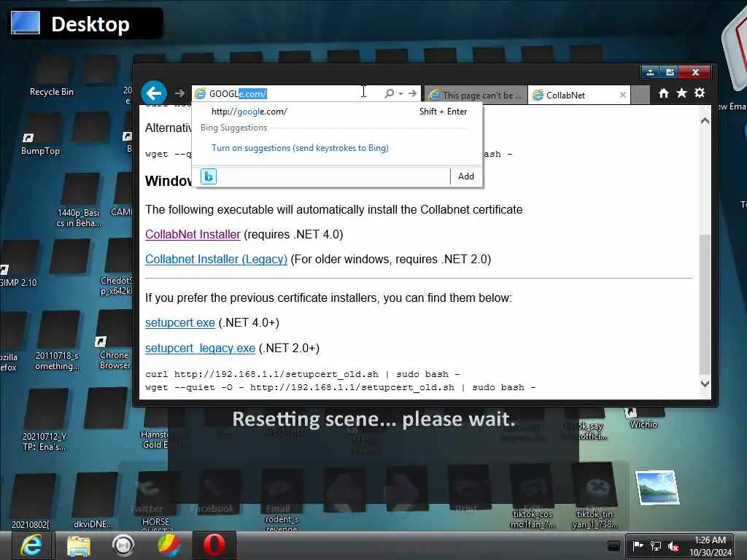Launch Internet Explorer from the taskbar
The width and height of the screenshot is (747, 560).
(31, 545)
